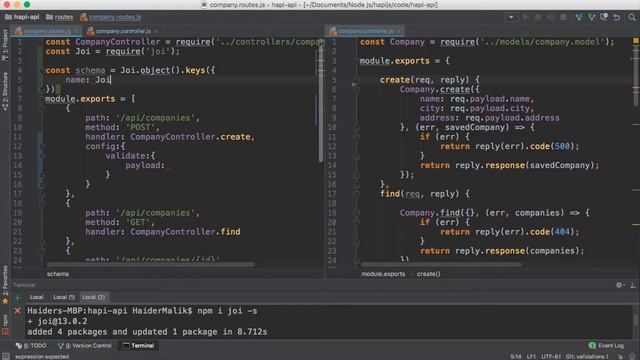
Task: Click right editor horizontal scrollbar
Action: coord(441,264)
